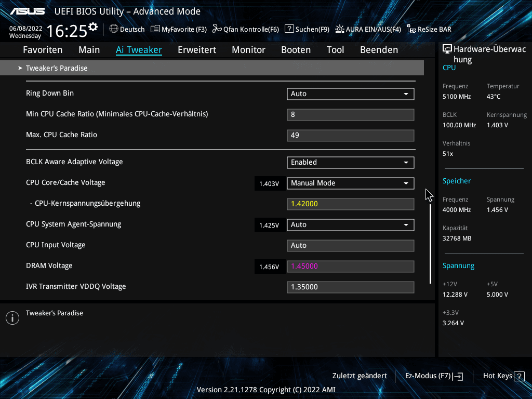Viewport: 532px width, 399px height.
Task: Select the Ring Down Bin label
Action: point(50,94)
